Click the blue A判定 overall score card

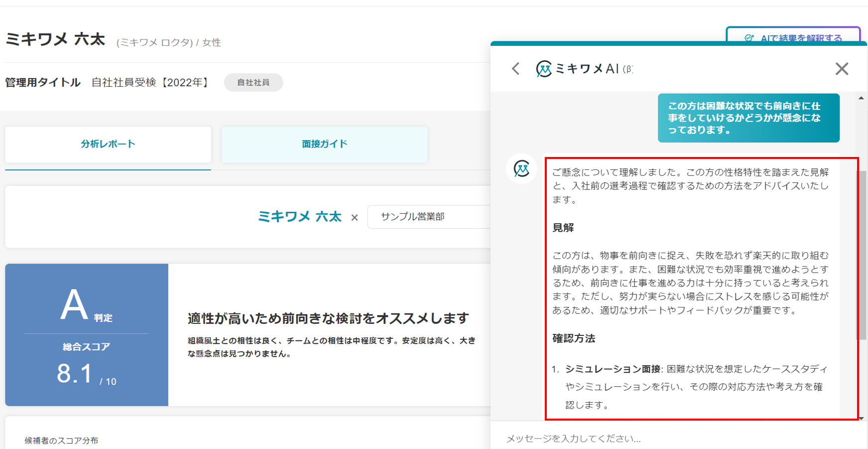[x=87, y=334]
